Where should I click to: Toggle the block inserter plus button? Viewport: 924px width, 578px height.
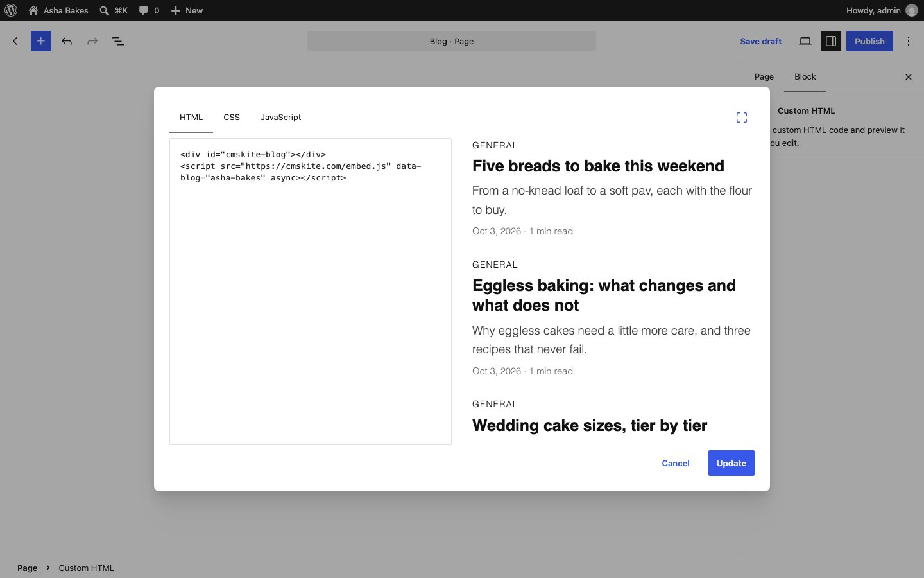coord(41,41)
